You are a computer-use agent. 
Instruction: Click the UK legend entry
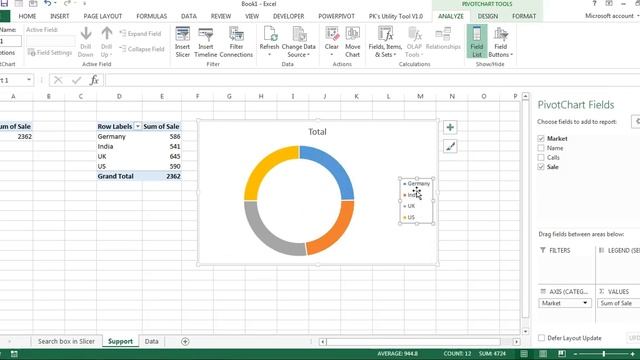click(x=409, y=206)
